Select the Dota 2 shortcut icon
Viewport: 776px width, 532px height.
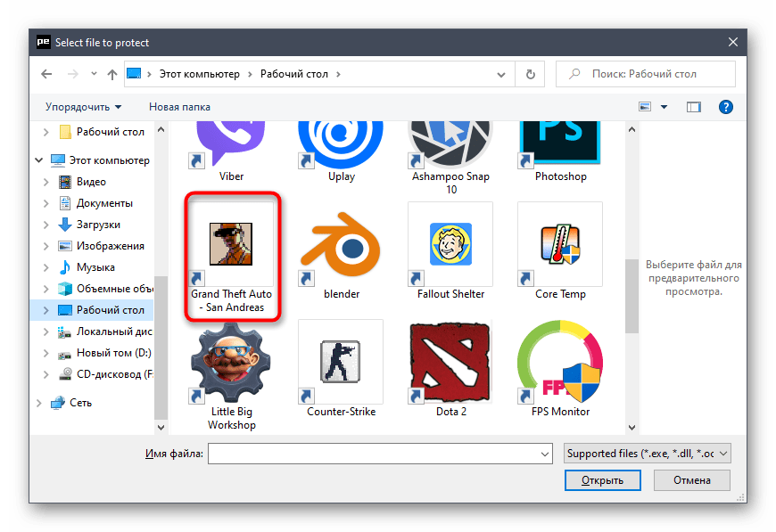[x=450, y=362]
